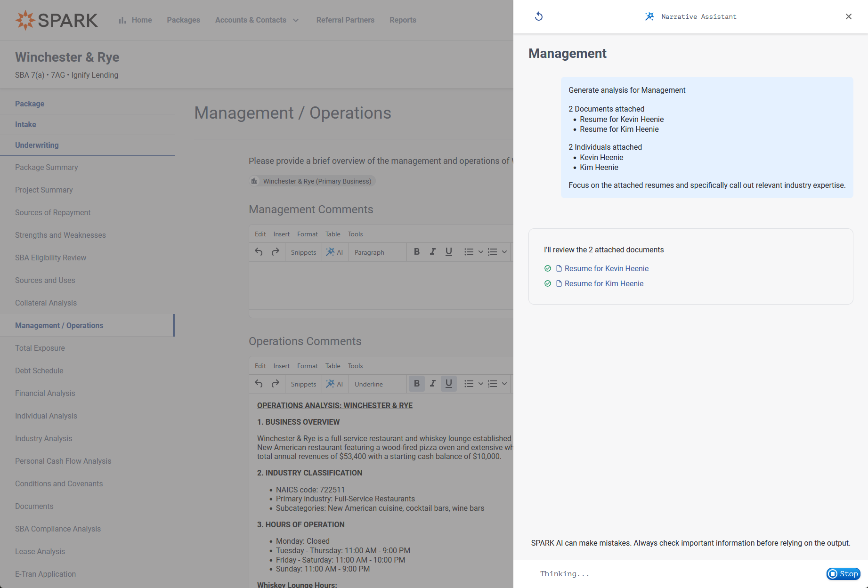Toggle italic in Management Comments toolbar
868x588 pixels.
433,252
